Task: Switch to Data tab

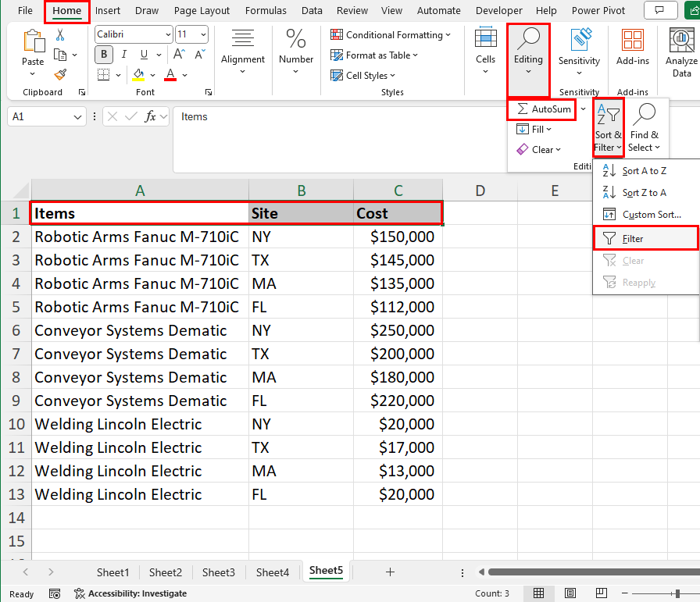Action: (x=312, y=10)
